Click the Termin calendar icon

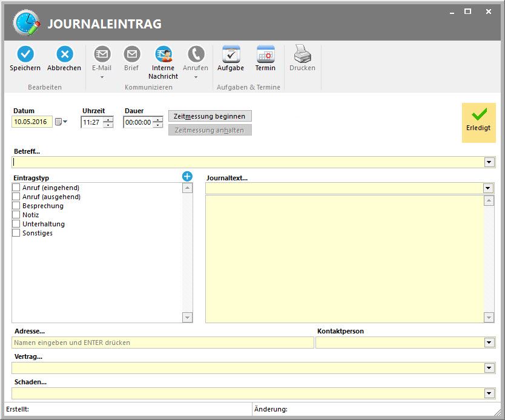(265, 55)
